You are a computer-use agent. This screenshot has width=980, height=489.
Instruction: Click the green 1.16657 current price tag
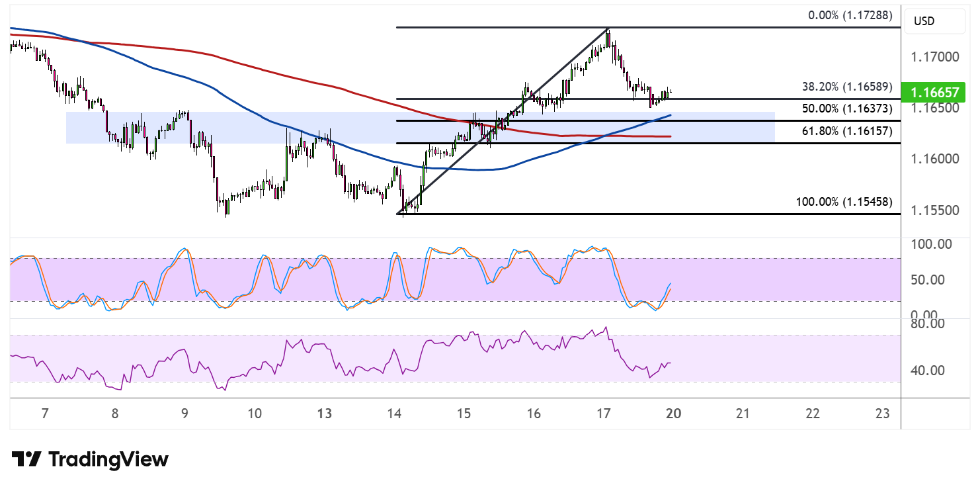coord(933,93)
